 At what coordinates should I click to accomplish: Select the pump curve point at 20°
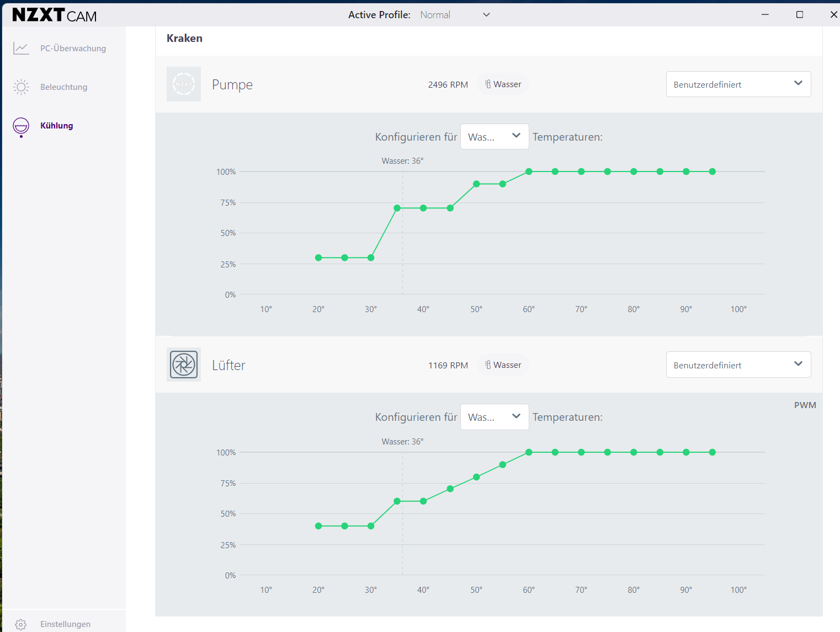coord(318,258)
